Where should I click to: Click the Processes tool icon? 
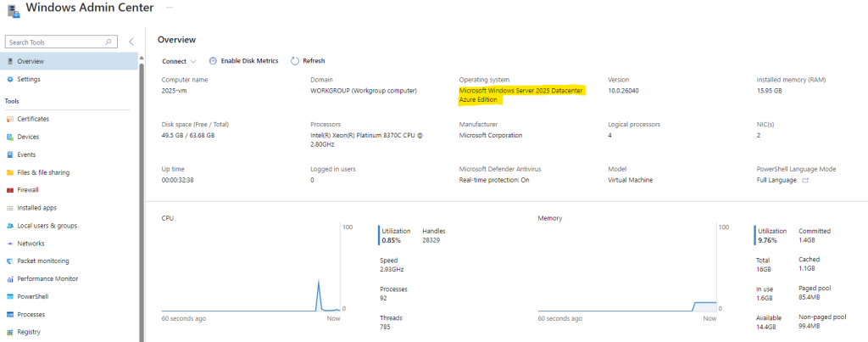coord(10,314)
